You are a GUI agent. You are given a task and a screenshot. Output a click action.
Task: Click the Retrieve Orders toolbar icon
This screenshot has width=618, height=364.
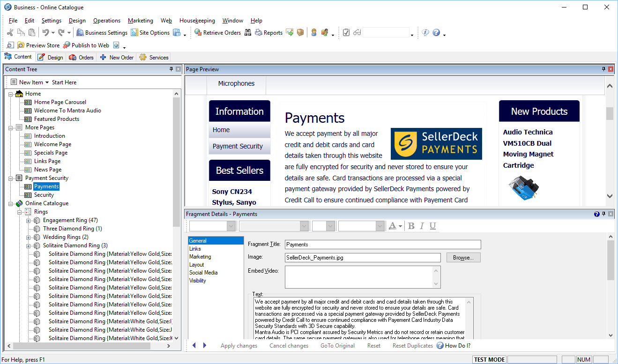[198, 33]
